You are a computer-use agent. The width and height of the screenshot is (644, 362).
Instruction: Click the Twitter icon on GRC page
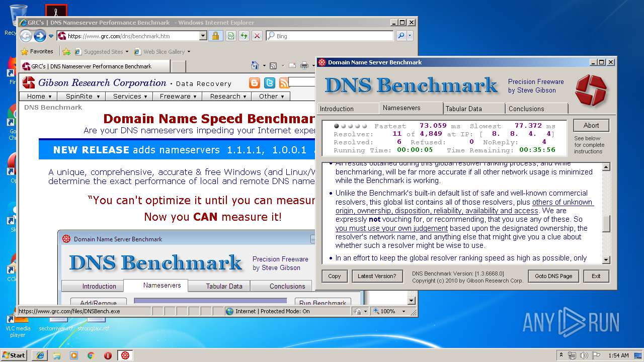click(270, 83)
